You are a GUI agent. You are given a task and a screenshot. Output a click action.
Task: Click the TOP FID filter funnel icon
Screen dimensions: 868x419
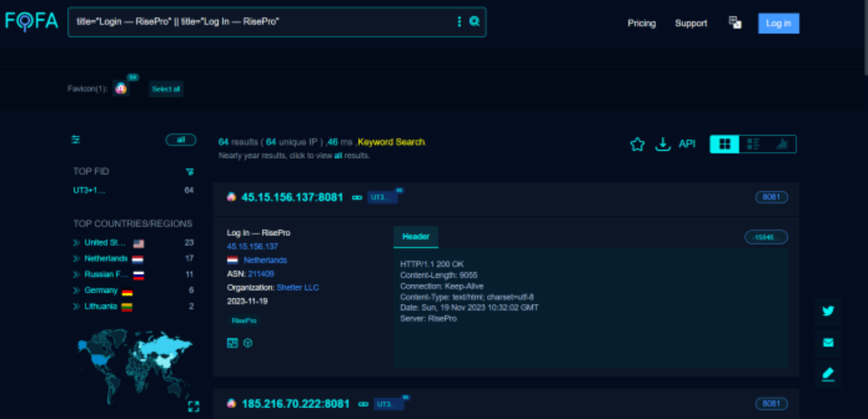(190, 172)
